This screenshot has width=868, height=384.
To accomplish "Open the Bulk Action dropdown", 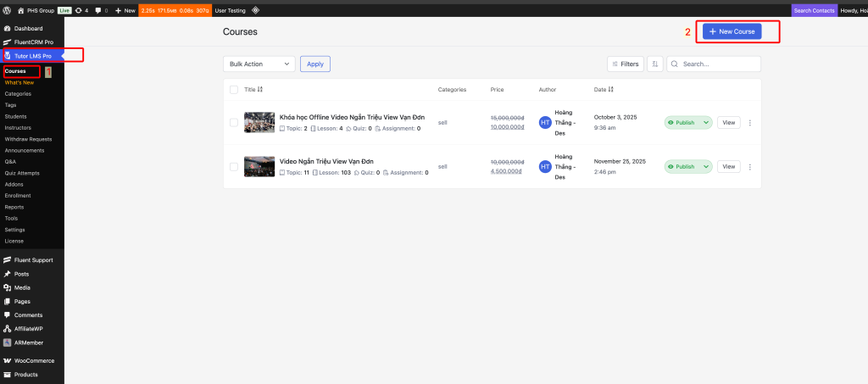I will (259, 64).
